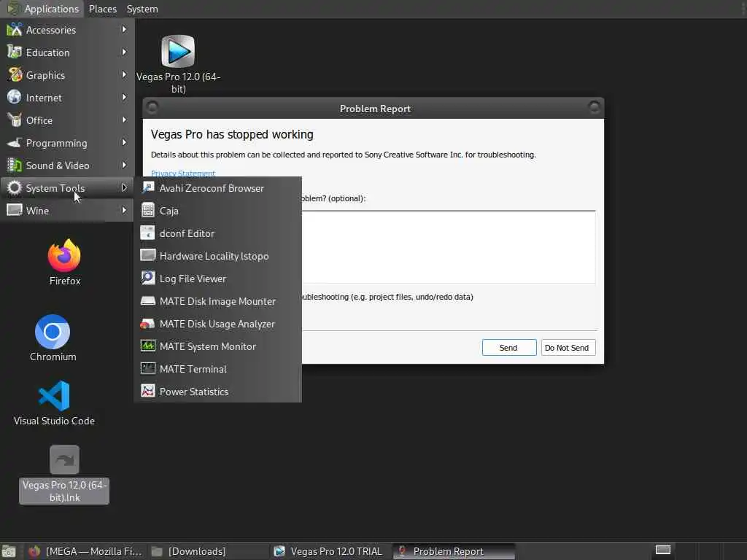Select the Chromium desktop icon
Viewport: 747px width, 560px height.
[x=53, y=338]
